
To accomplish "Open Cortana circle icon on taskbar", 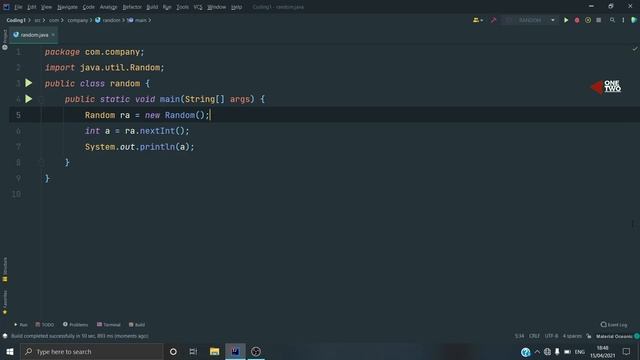I will 173,351.
